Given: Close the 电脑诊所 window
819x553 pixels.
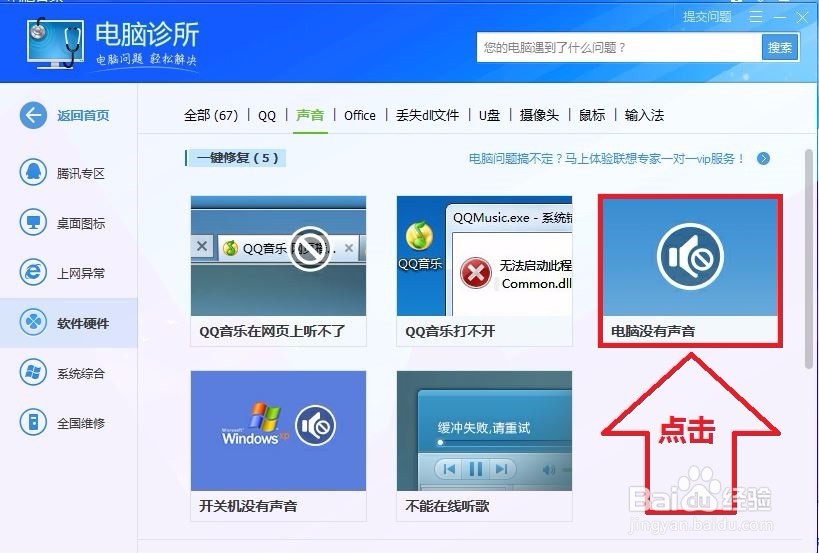Looking at the screenshot, I should [802, 17].
